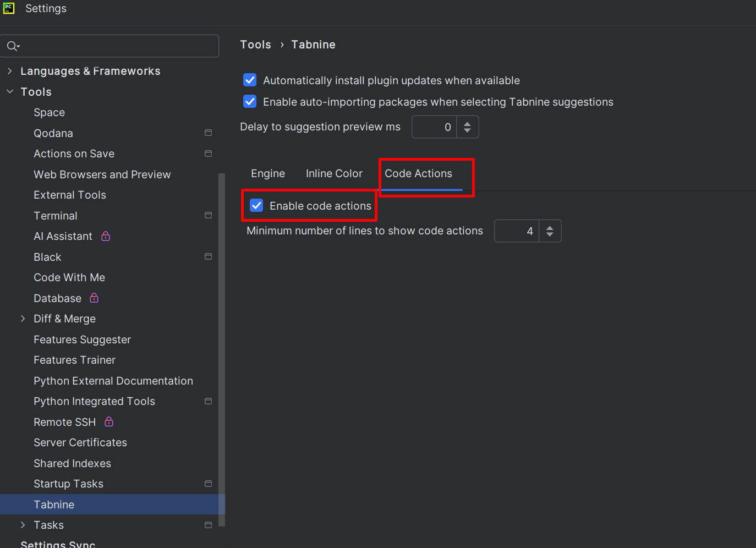The width and height of the screenshot is (756, 548).
Task: Click the PyCharm logo in the title bar
Action: (x=9, y=8)
